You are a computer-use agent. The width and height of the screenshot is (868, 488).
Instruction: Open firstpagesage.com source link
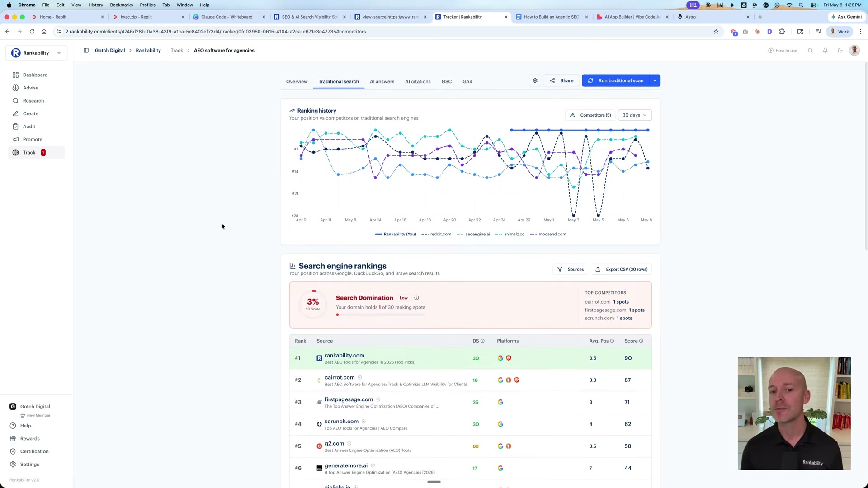(x=349, y=399)
